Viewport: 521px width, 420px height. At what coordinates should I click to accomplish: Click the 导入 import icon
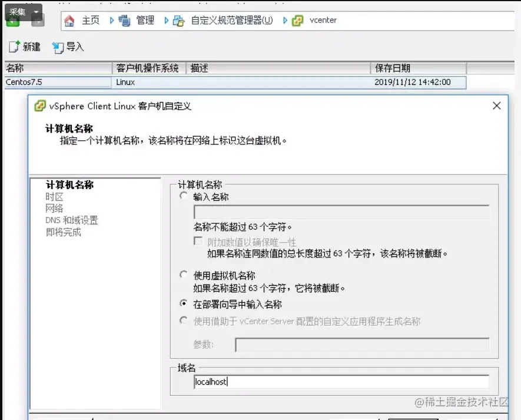tap(58, 48)
